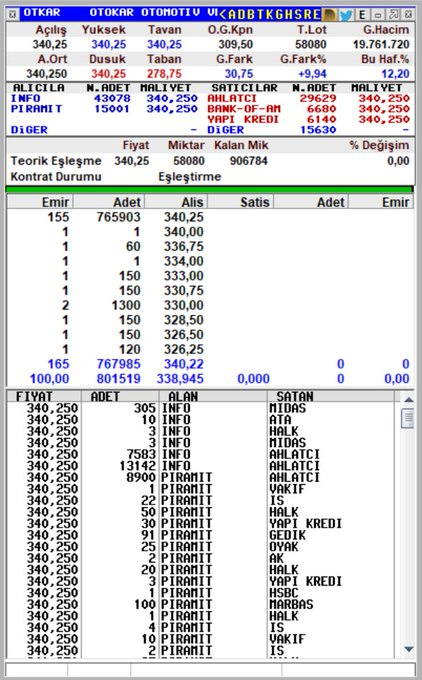This screenshot has width=422, height=680.
Task: Select the trade sold by MARBAS
Action: (x=202, y=604)
